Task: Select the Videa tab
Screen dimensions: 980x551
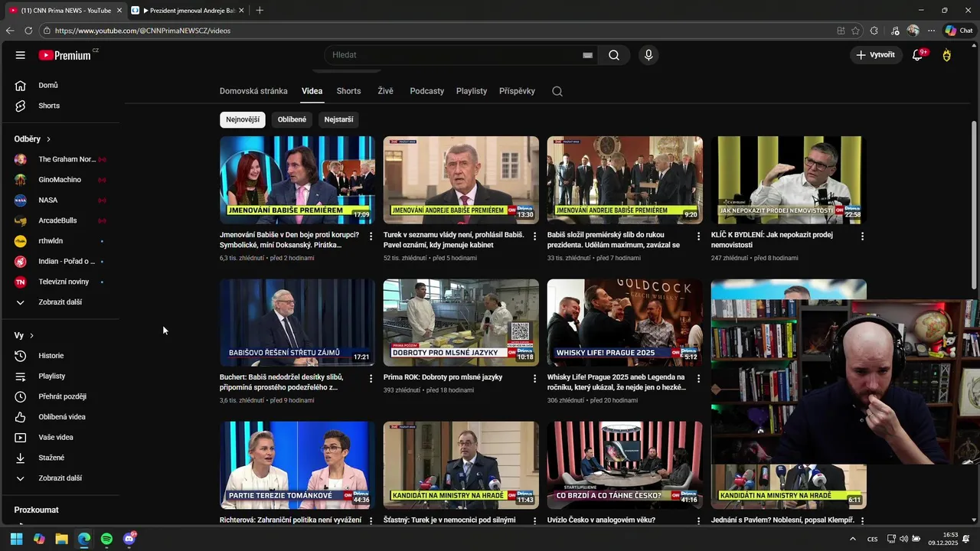Action: coord(312,91)
